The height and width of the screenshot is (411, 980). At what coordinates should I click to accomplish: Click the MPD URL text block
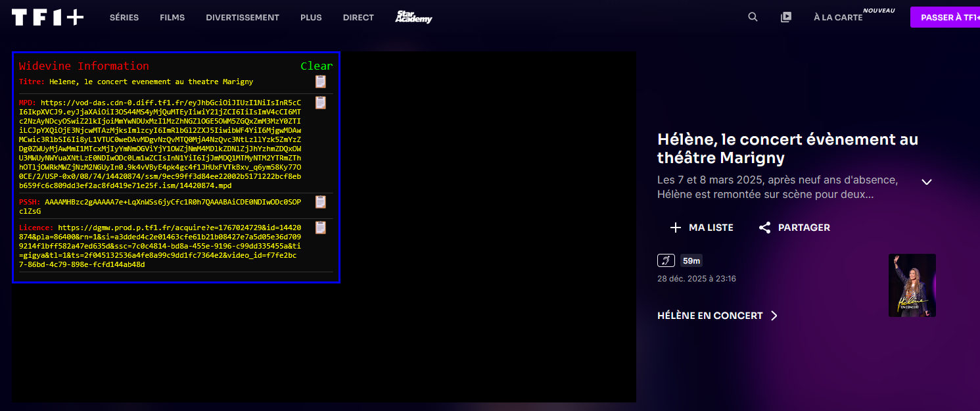[160, 144]
